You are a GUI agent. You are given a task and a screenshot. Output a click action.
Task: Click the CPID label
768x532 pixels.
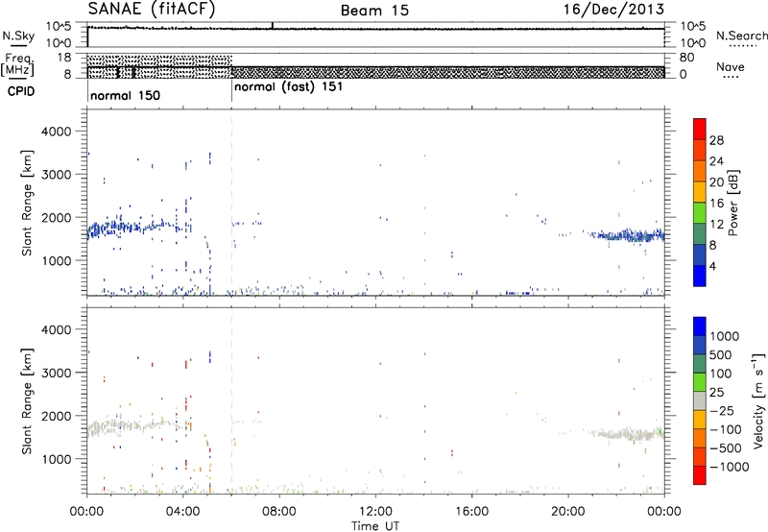click(x=21, y=91)
